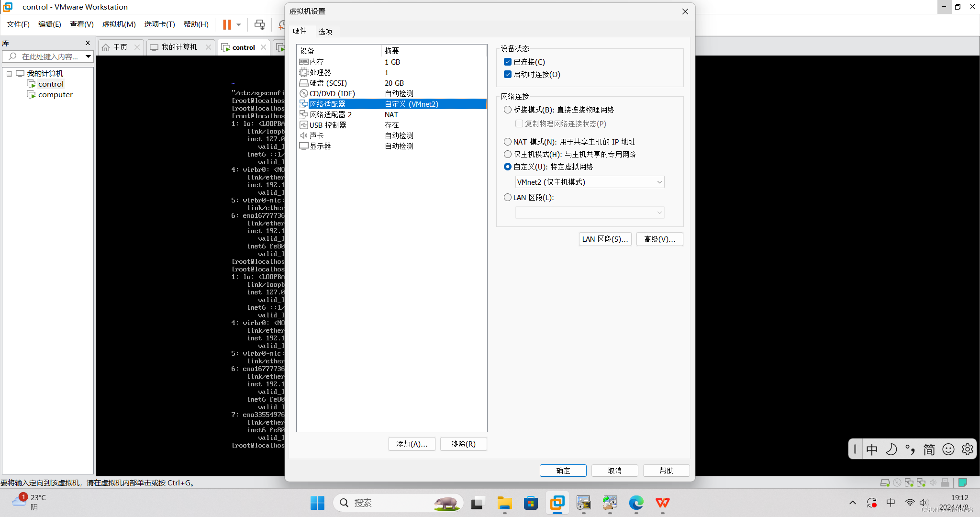Click IME emoji smiley icon
This screenshot has height=517, width=980.
pos(948,450)
